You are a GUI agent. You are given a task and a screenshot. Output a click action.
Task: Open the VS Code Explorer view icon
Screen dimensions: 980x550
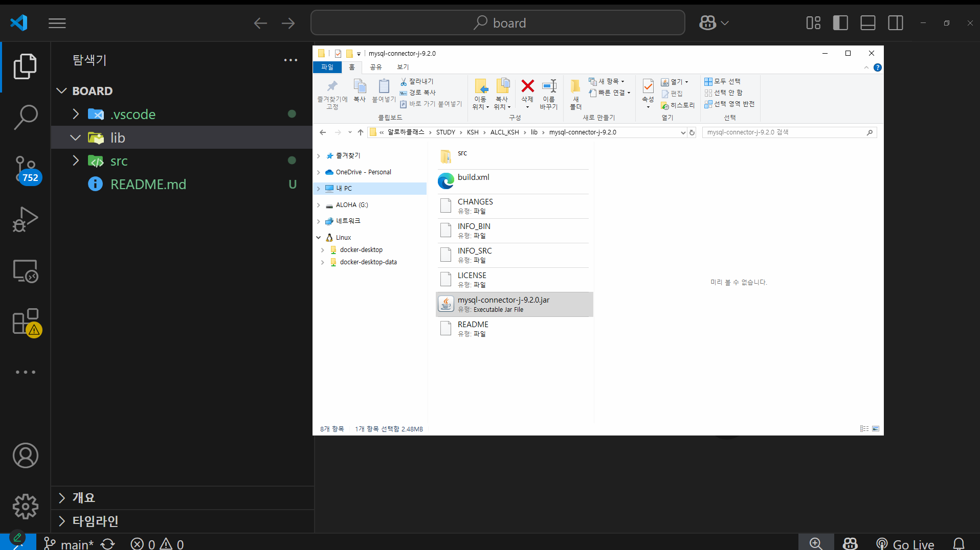[x=25, y=66]
